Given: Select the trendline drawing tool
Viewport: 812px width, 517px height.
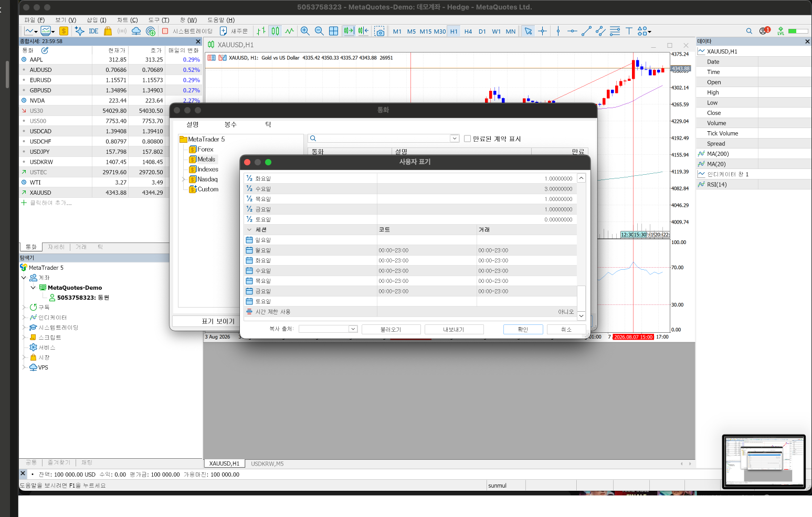Looking at the screenshot, I should [586, 31].
